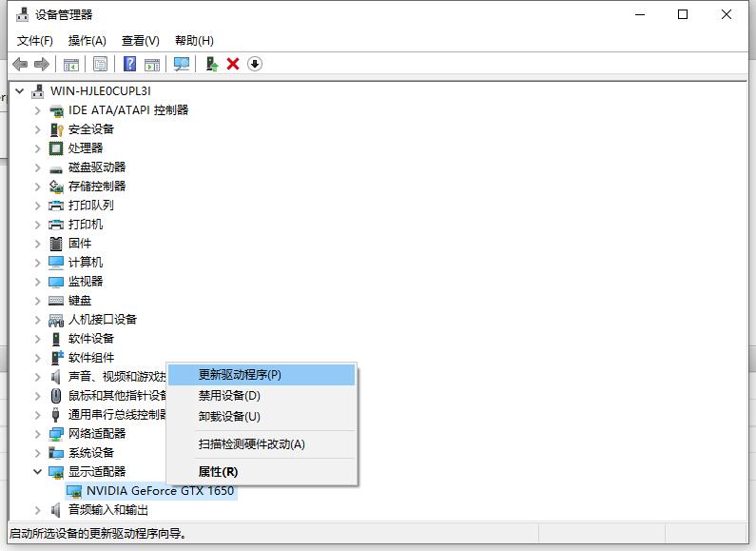Screen dimensions: 756x551
Task: Open the 查看(V) menu
Action: 141,41
